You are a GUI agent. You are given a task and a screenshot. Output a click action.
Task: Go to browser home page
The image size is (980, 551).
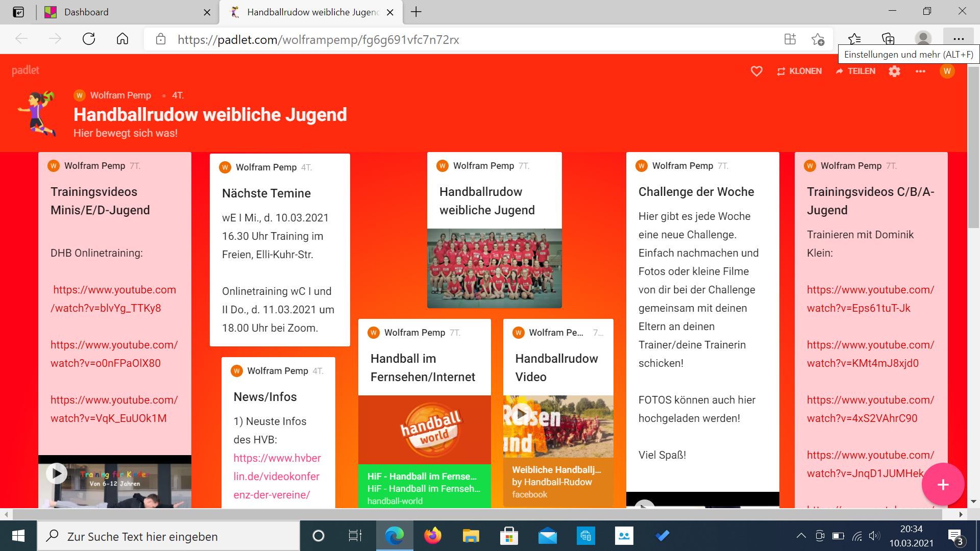122,39
